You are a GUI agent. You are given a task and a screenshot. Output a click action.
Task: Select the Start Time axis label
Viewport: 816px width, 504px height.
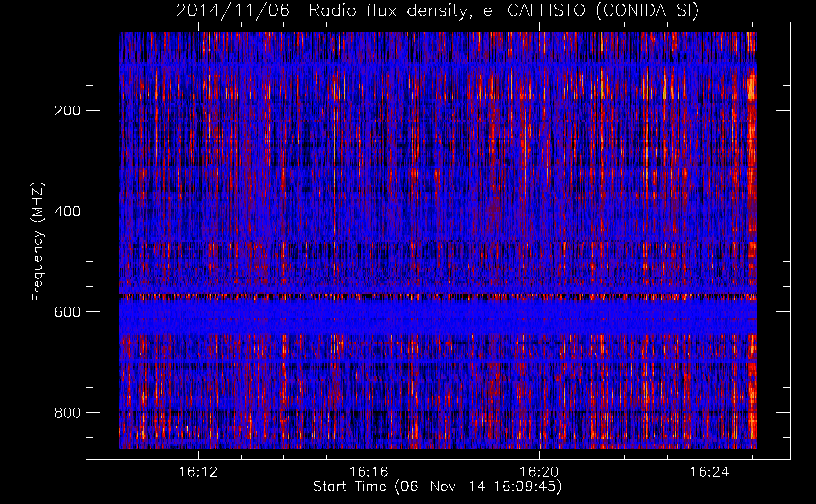[437, 487]
